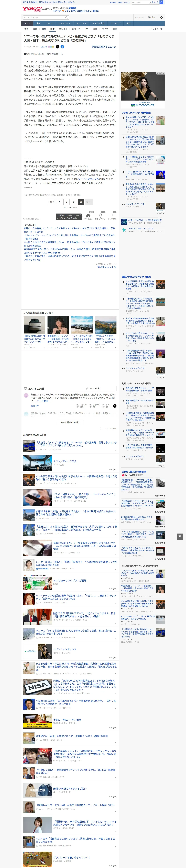Open the タフト/ダイハツ公式 ad link

pyautogui.click(x=65, y=461)
